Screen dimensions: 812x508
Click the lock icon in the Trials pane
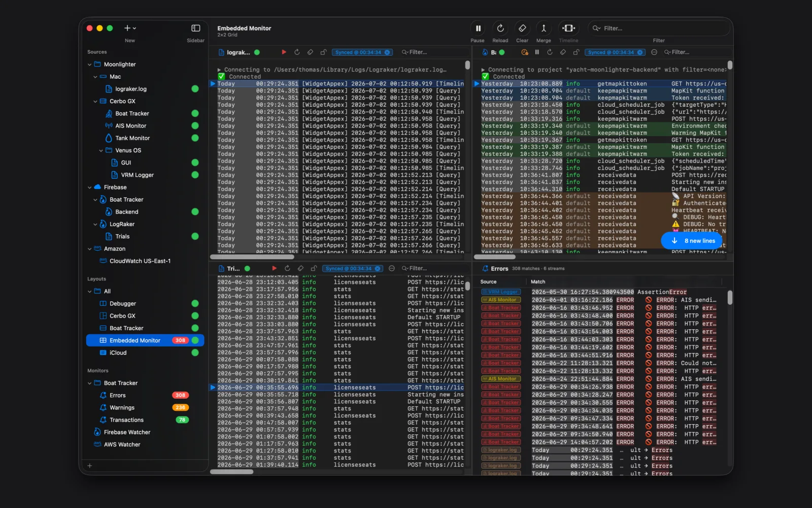(314, 269)
